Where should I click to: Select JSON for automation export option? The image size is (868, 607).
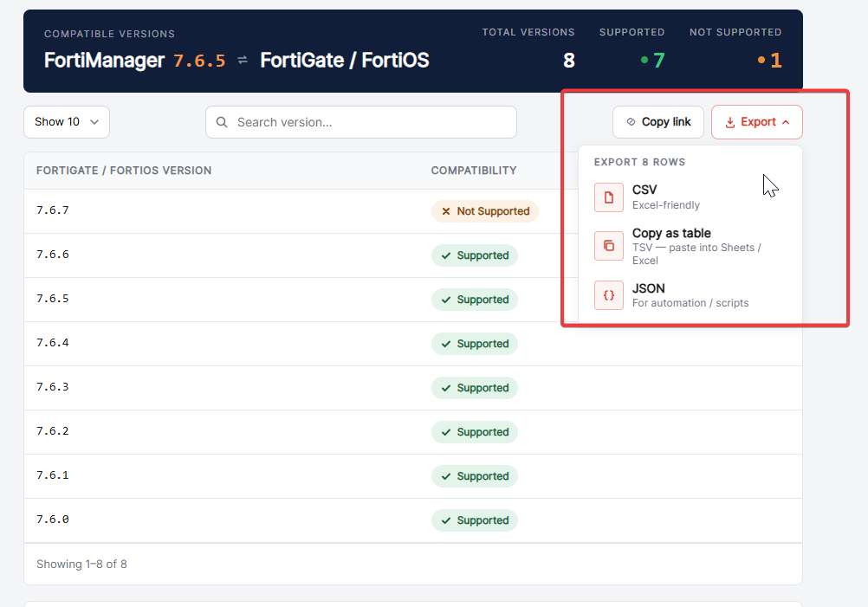tap(690, 295)
